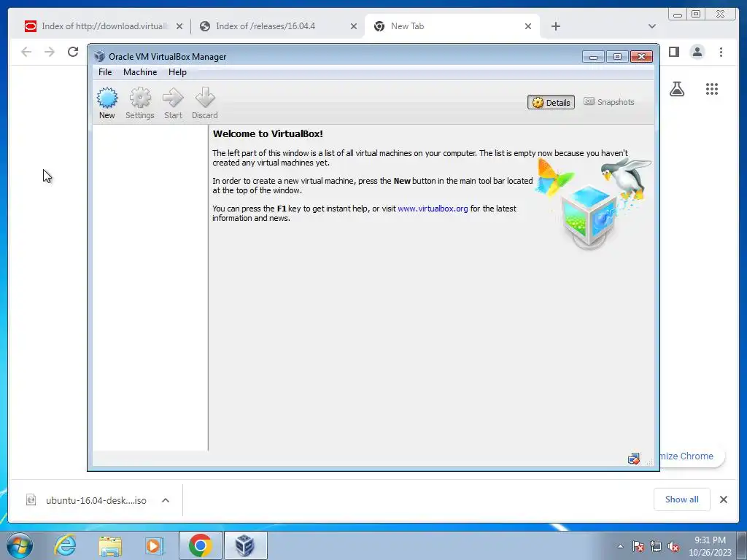
Task: Follow the www.virtualbox.org link
Action: click(433, 209)
